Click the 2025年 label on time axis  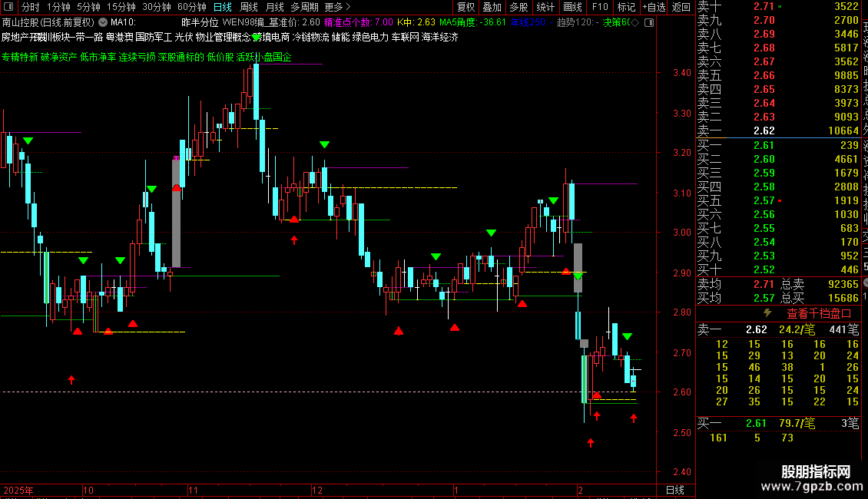click(x=18, y=490)
